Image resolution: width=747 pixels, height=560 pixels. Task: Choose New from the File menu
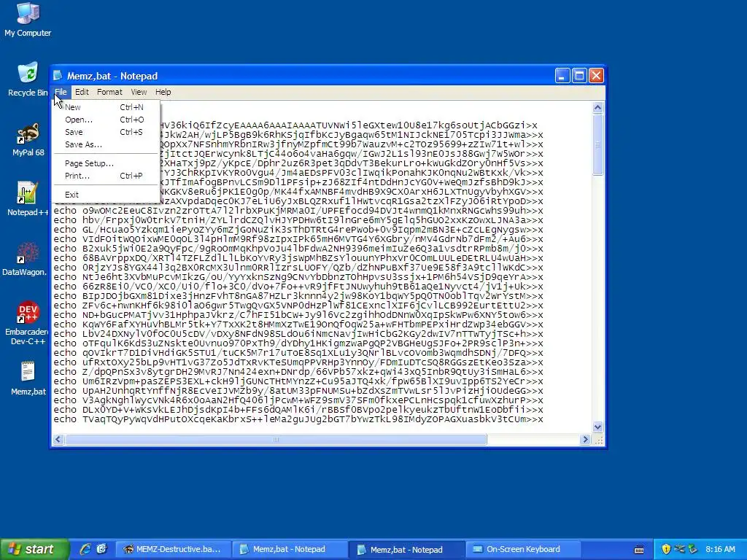tap(106, 107)
